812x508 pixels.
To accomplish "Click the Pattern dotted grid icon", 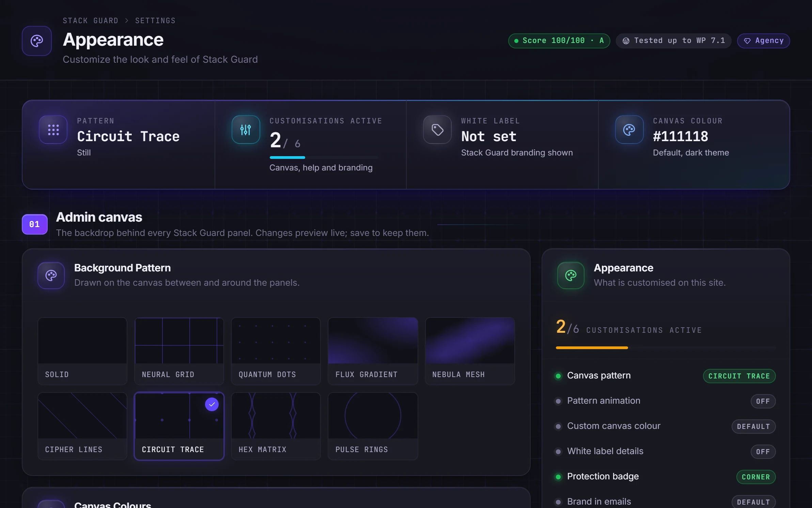I will coord(53,130).
